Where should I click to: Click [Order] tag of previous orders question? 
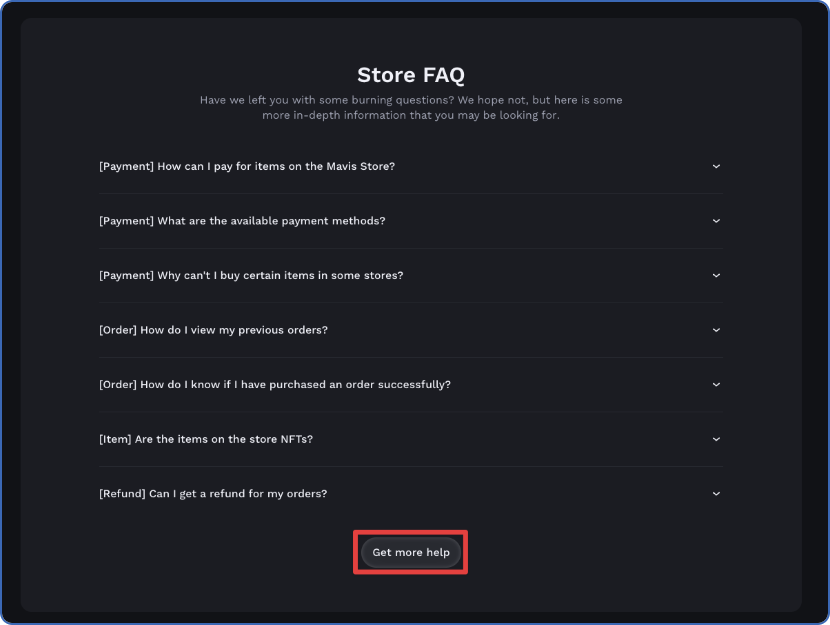tap(118, 330)
